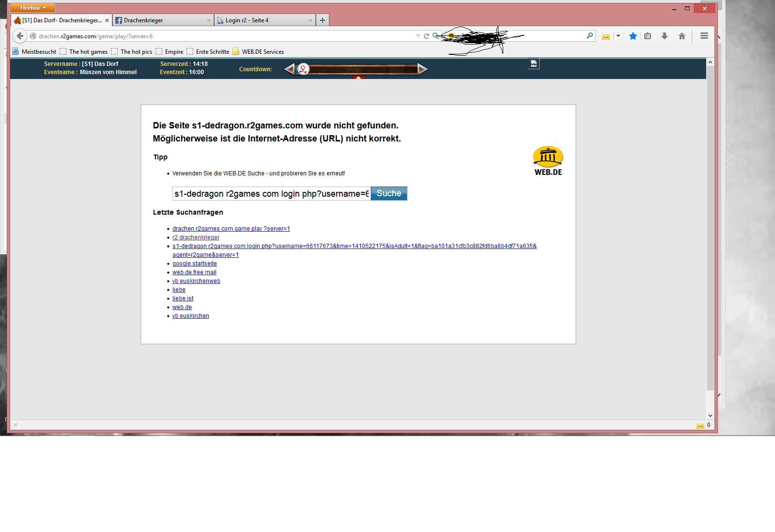Reload the current page
This screenshot has height=532, width=775.
[426, 36]
